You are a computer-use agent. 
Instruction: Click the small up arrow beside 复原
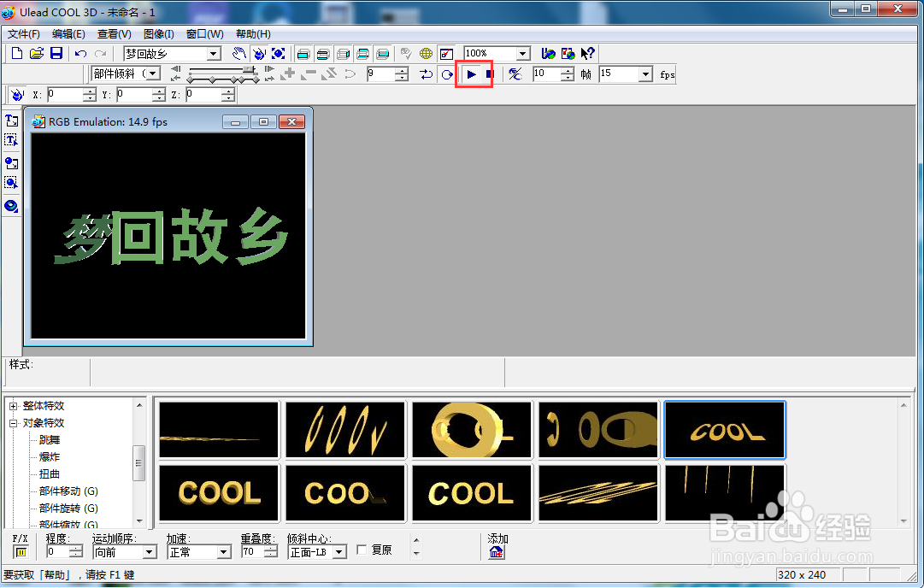416,540
